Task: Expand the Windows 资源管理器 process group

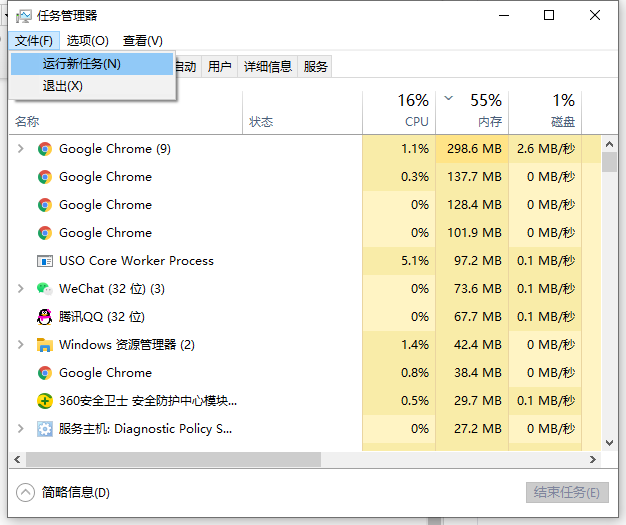Action: (21, 345)
